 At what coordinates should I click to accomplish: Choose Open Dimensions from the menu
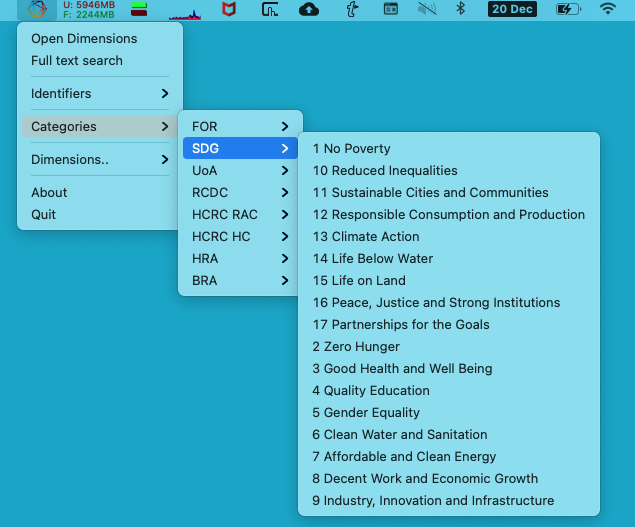[x=84, y=38]
